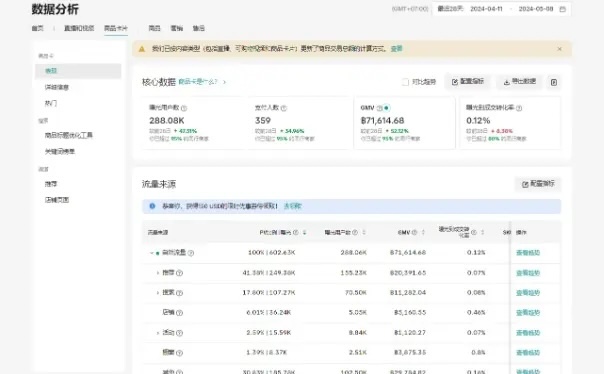The image size is (604, 374).
Task: Expand the 17.80% traffic source row
Action: (158, 293)
